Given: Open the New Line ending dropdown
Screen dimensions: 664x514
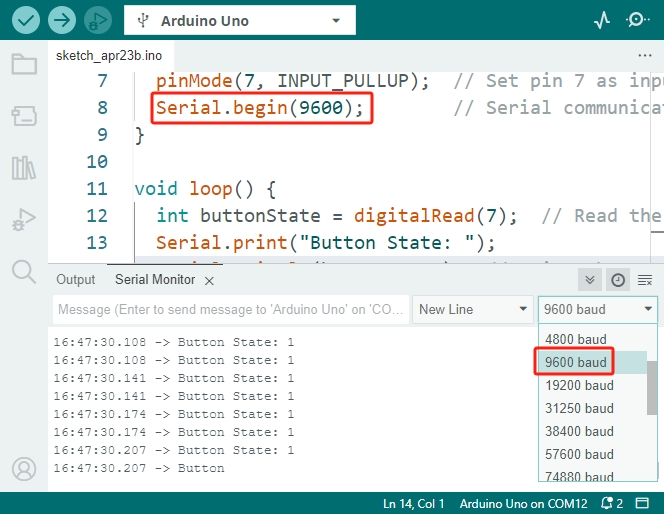Looking at the screenshot, I should (473, 310).
